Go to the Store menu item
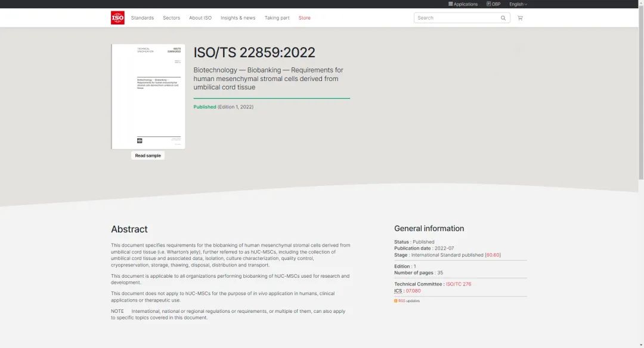 304,18
